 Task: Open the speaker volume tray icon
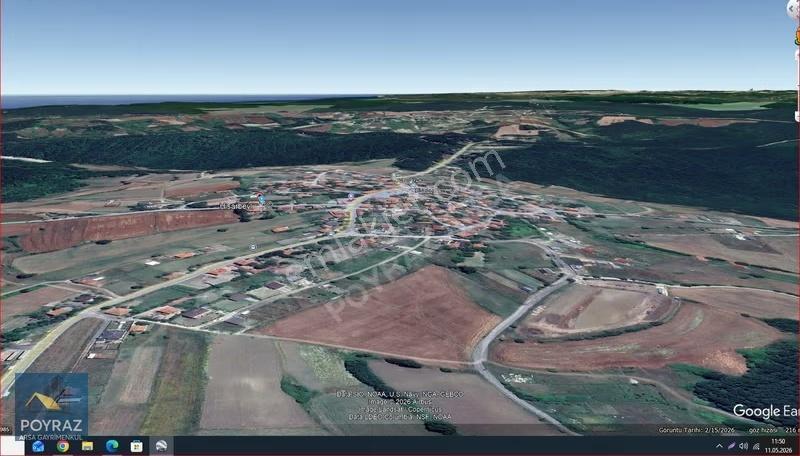744,446
